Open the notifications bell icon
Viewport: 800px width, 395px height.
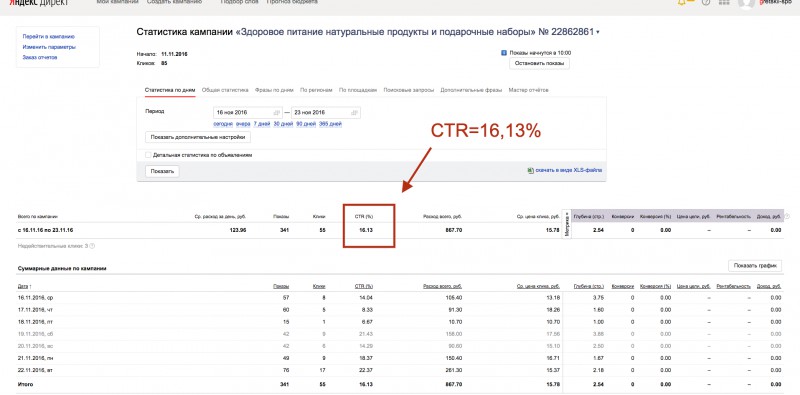[x=682, y=2]
